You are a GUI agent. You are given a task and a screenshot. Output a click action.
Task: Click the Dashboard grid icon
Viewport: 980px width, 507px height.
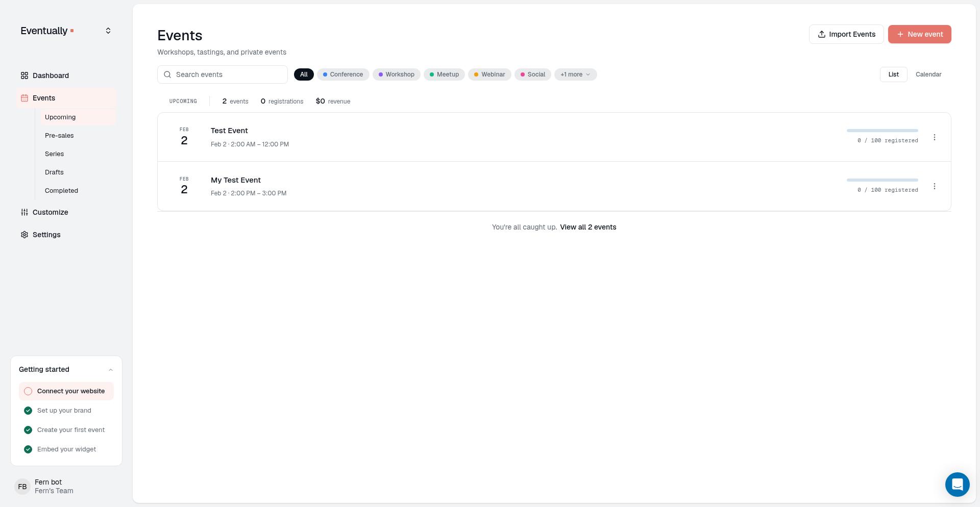click(x=24, y=75)
